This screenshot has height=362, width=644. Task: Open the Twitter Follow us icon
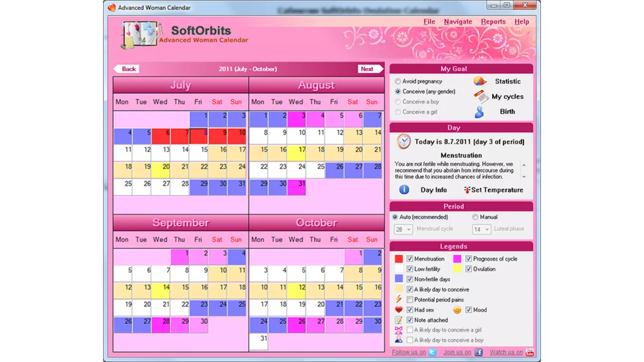click(x=432, y=352)
